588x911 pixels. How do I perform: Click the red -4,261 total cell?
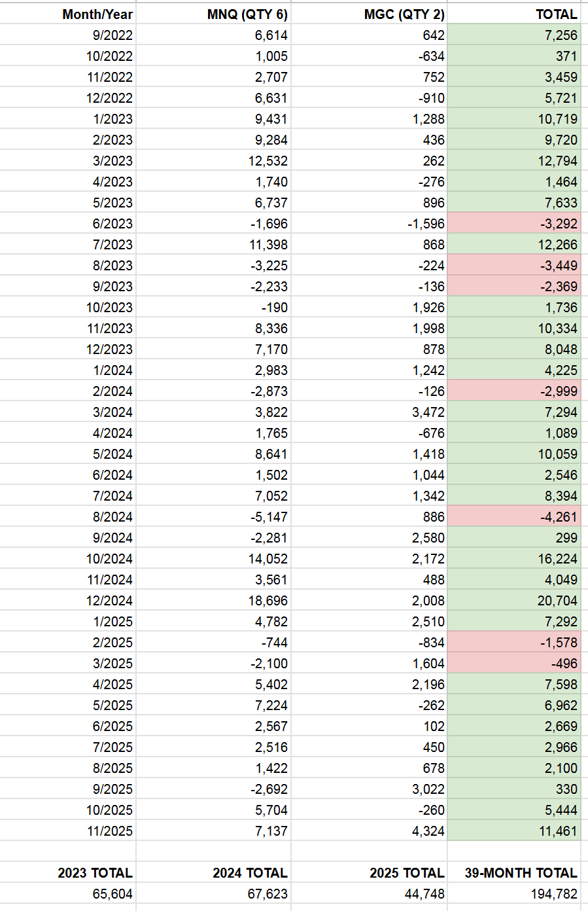(x=559, y=517)
